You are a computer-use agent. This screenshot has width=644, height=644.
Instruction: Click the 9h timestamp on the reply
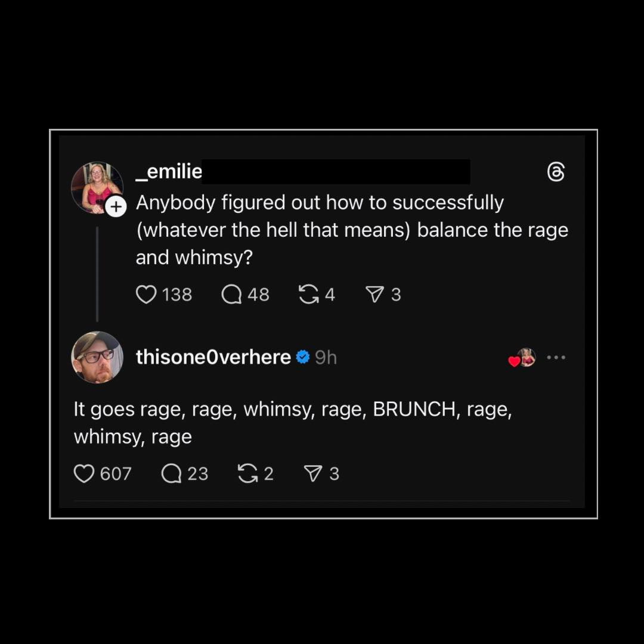[x=326, y=357]
